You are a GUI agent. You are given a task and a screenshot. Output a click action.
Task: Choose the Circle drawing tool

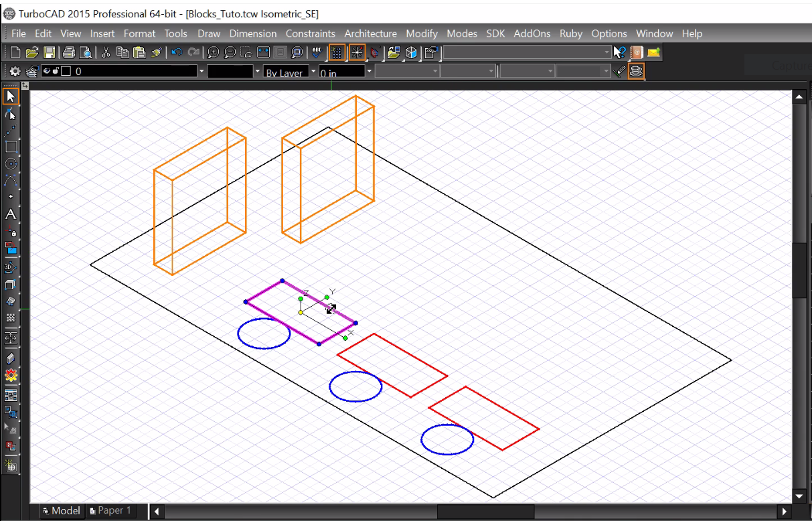9,163
